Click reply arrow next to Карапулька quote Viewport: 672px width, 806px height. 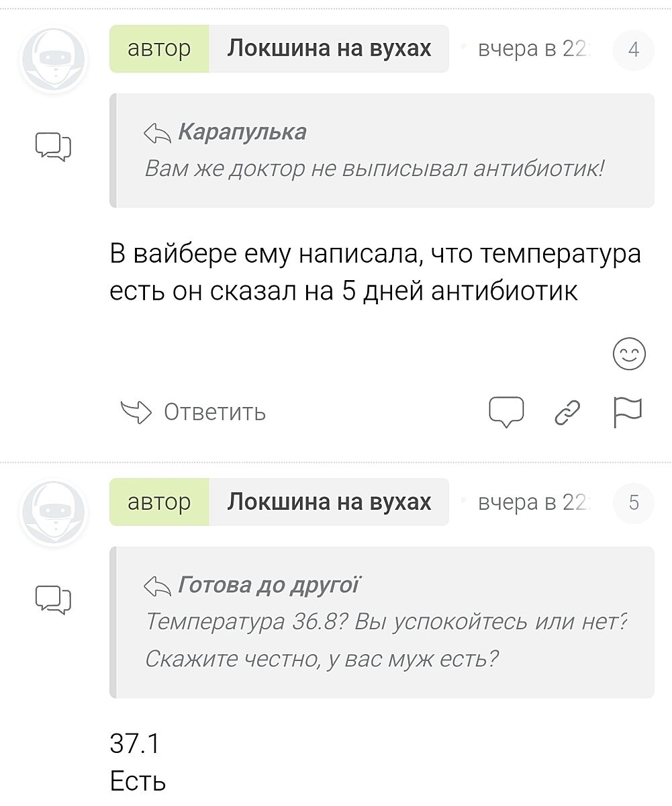pos(158,133)
